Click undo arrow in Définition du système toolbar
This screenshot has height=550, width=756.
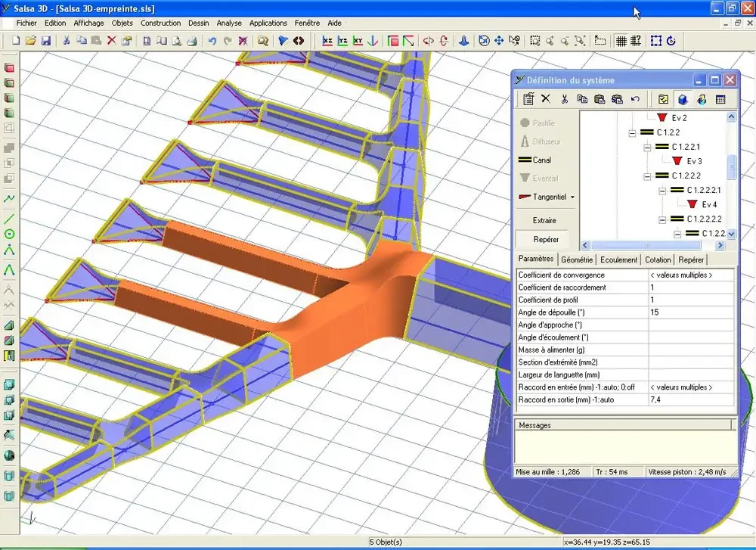tap(636, 99)
